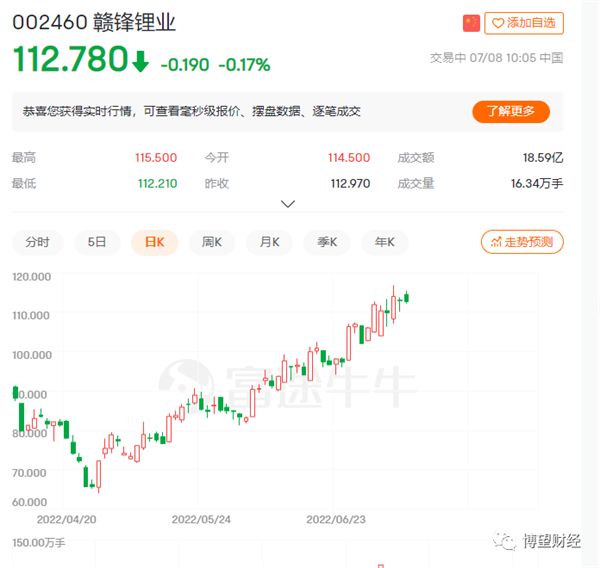Switch to 分时 chart tab
Screen dimensions: 600x568
(38, 242)
